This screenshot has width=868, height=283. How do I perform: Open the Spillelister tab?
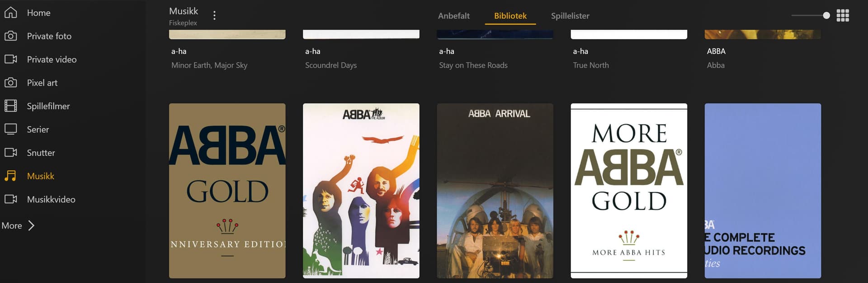(570, 16)
